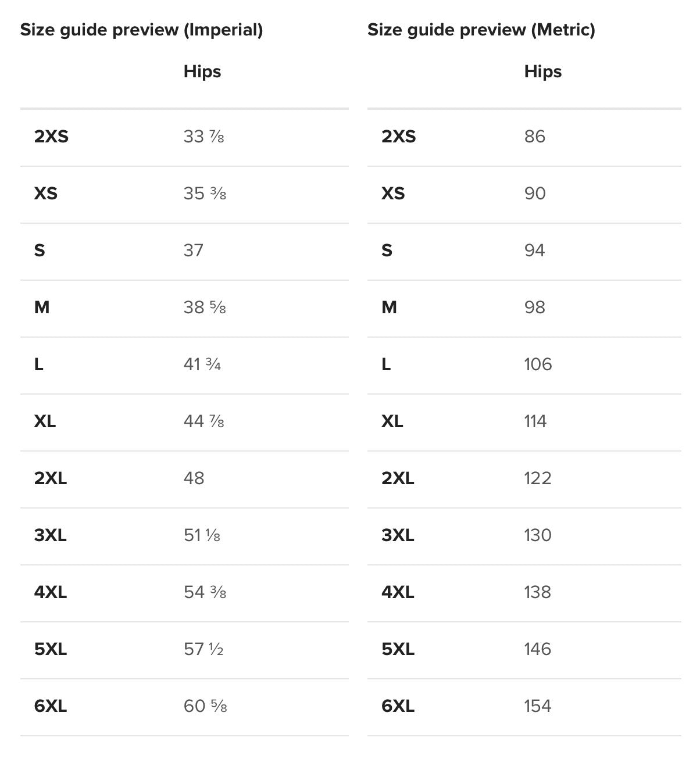Click the metric hips value 138

(x=537, y=592)
